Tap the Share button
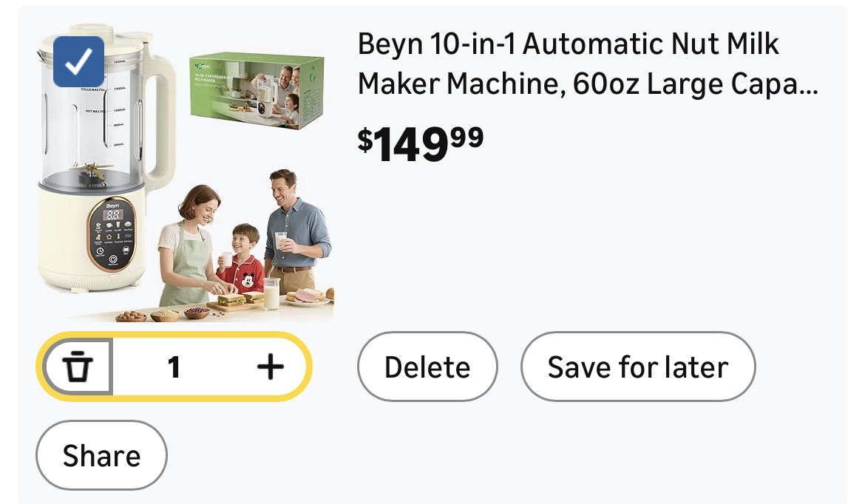This screenshot has width=865, height=504. (x=101, y=455)
